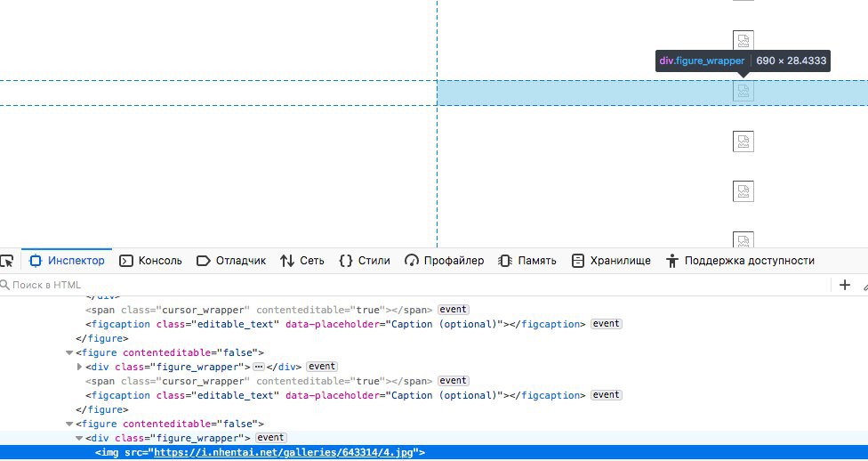Open the Консоль tab

150,261
